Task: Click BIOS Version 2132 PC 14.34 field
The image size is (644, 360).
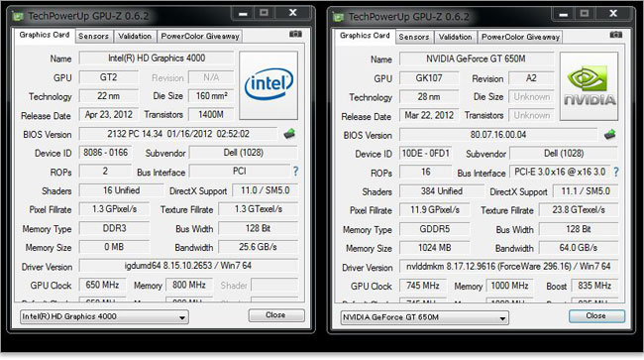Action: point(178,134)
